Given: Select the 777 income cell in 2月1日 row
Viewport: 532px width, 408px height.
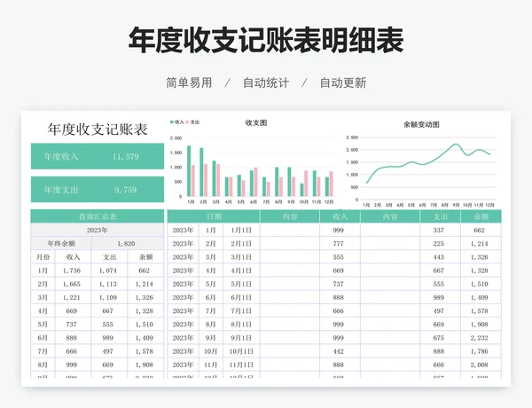Looking at the screenshot, I should [x=340, y=244].
